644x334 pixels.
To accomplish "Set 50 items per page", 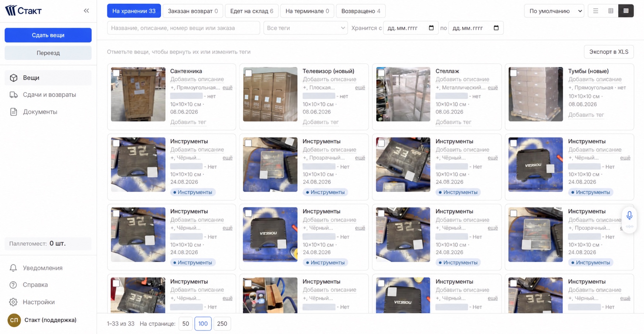I will pyautogui.click(x=186, y=324).
